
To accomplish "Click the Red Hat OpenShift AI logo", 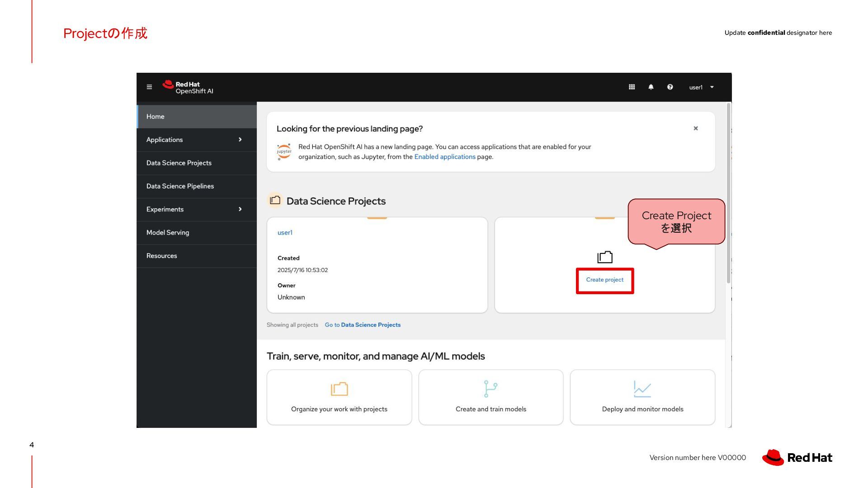I will pos(188,87).
